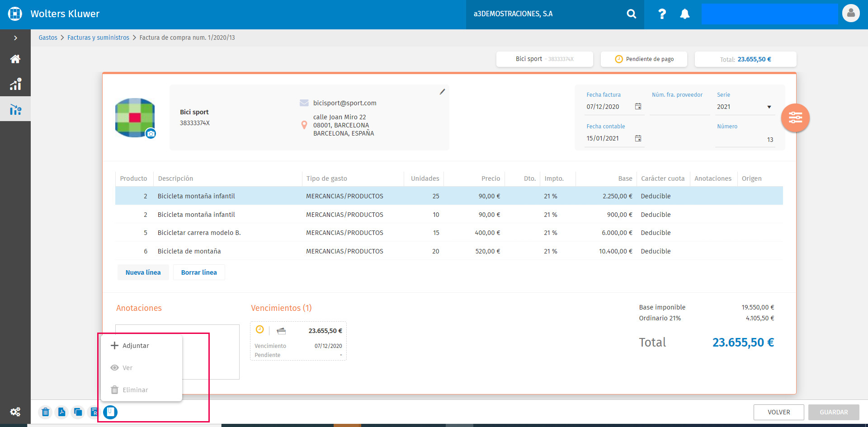Screen dimensions: 868x427
Task: Click the Anotaciones text box
Action: pos(177,352)
